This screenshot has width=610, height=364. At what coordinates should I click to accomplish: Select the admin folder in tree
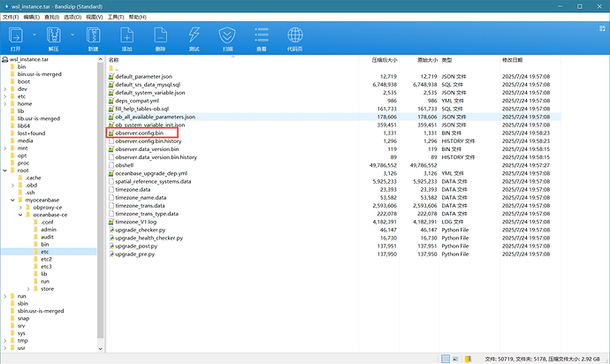[x=49, y=230]
